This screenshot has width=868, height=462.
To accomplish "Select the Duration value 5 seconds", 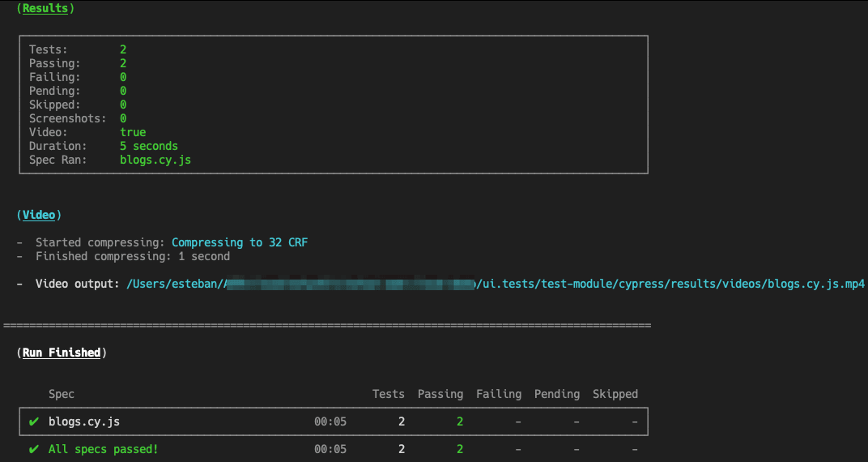I will point(149,146).
